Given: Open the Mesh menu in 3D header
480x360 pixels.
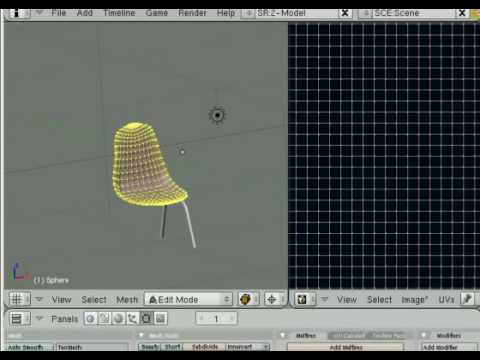Looking at the screenshot, I should point(127,299).
